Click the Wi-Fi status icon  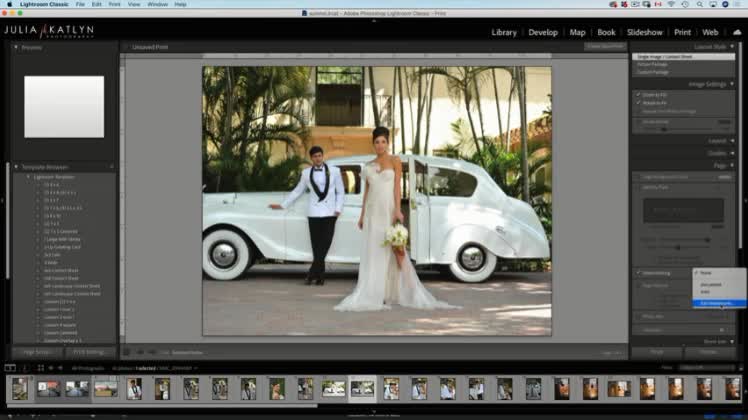point(671,4)
